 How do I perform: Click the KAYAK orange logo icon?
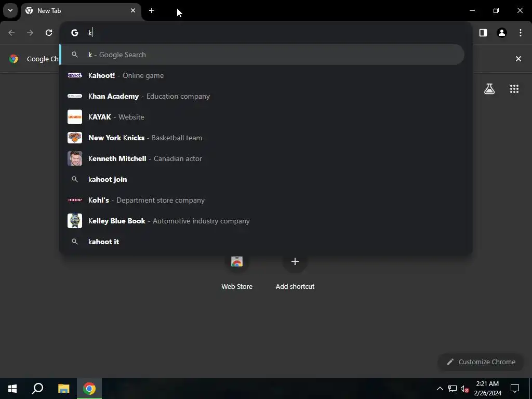(75, 117)
